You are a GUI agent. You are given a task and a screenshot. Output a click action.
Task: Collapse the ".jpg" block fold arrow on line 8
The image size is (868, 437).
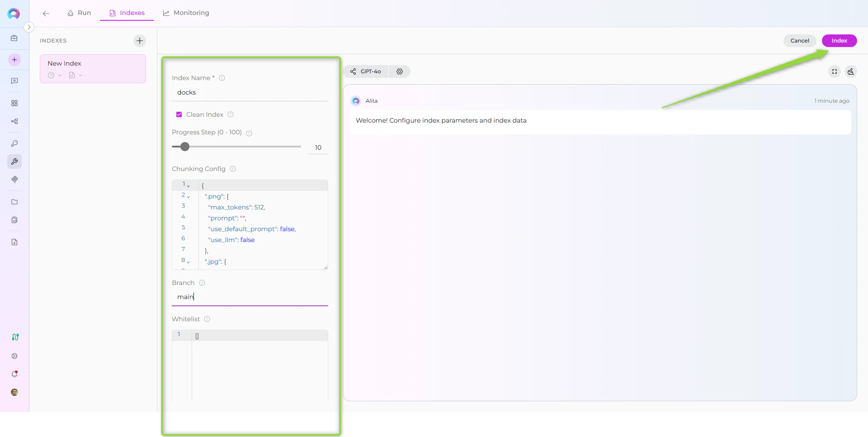click(x=188, y=262)
